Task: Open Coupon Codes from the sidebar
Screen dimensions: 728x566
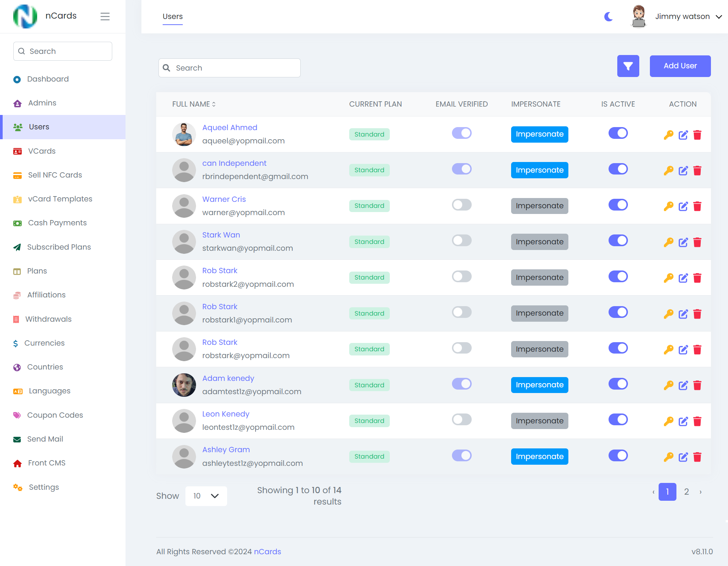Action: (x=55, y=415)
